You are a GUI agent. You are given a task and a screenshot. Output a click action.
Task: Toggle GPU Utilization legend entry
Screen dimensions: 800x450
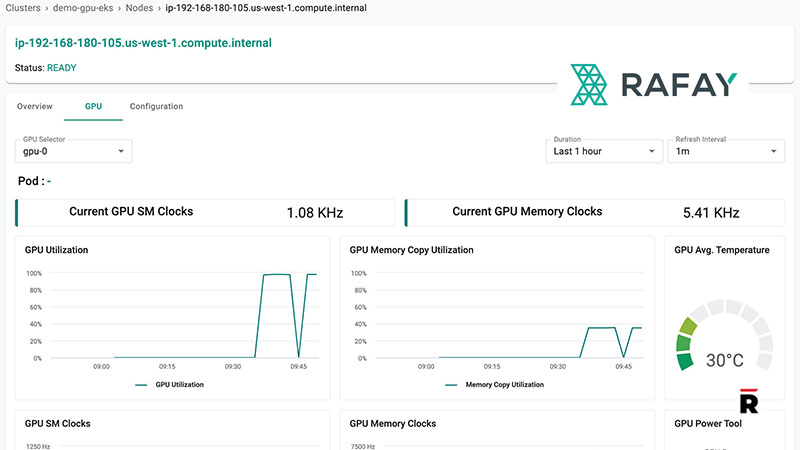coord(170,385)
